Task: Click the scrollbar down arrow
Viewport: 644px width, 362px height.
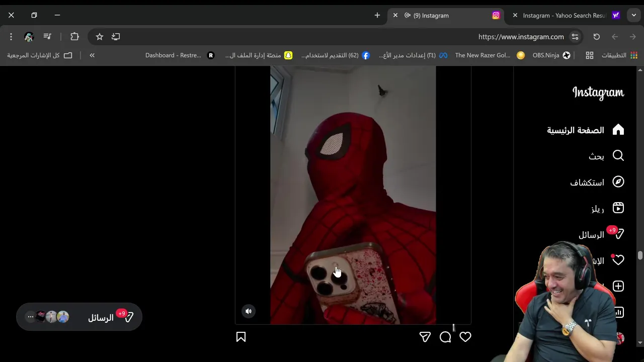Action: pyautogui.click(x=640, y=342)
